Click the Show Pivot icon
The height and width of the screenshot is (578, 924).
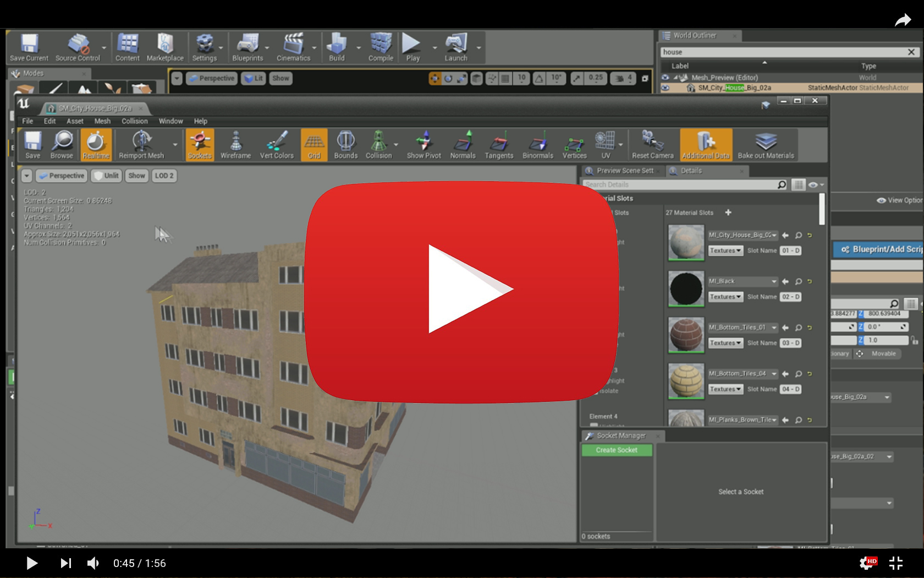pos(424,145)
